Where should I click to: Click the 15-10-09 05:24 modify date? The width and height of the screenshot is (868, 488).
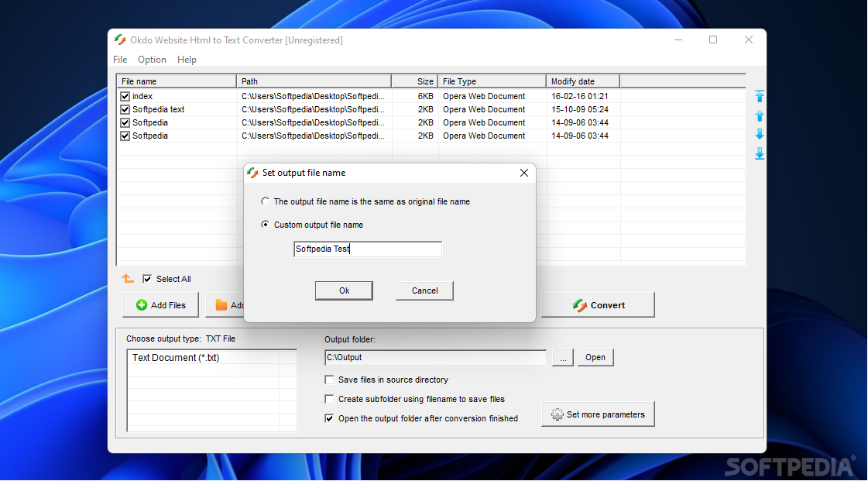point(580,110)
